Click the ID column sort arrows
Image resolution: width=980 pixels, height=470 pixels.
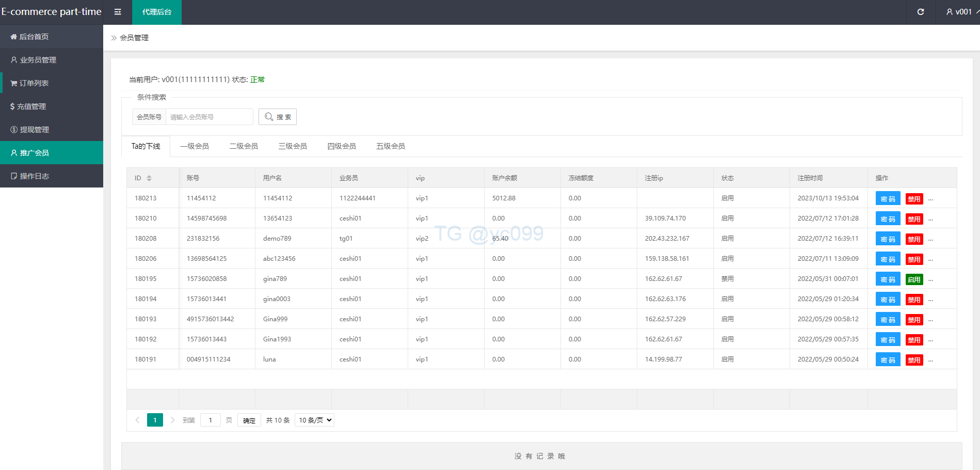click(149, 178)
